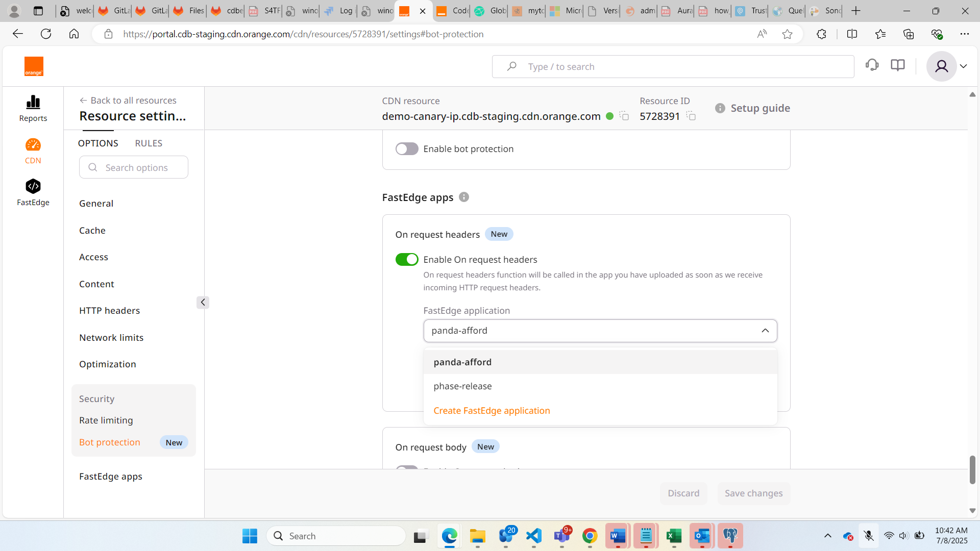Collapse the options sidebar panel
The width and height of the screenshot is (980, 551).
coord(203,303)
